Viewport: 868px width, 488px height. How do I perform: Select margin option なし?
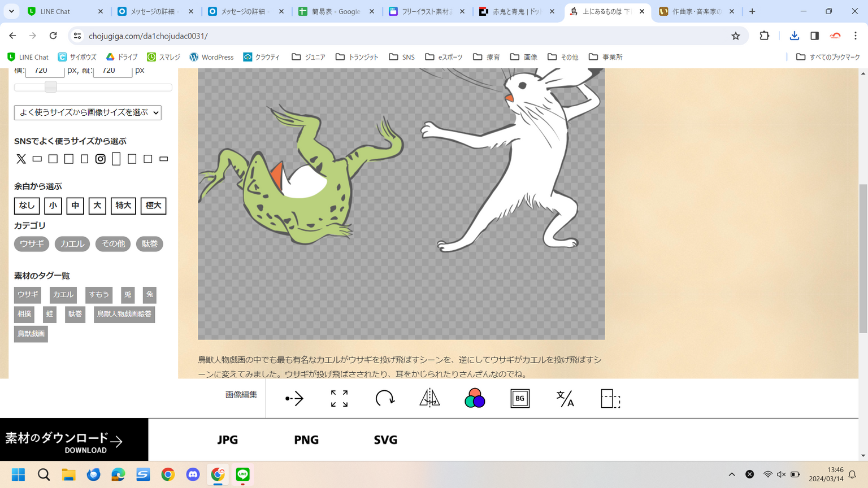point(27,206)
